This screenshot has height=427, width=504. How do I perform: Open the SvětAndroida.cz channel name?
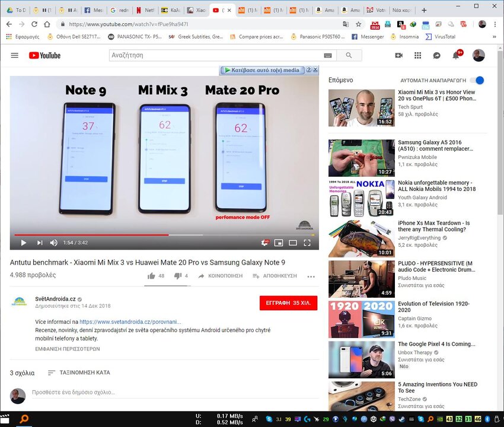tap(55, 299)
